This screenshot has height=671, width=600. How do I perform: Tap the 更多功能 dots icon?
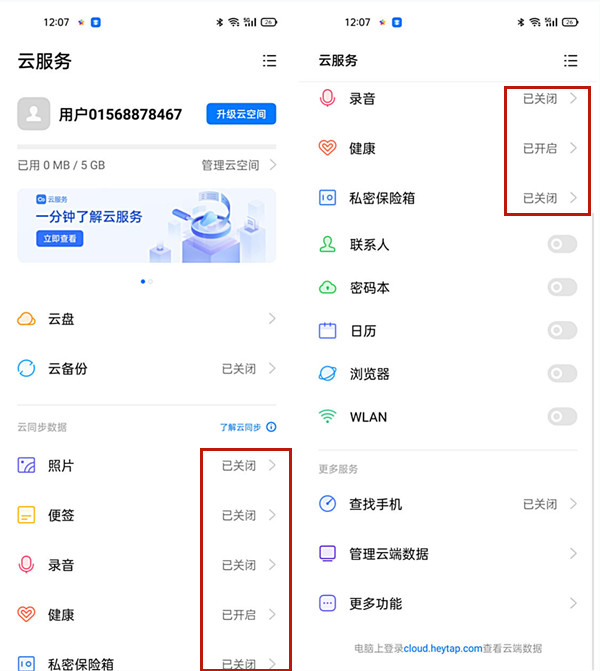(x=327, y=603)
